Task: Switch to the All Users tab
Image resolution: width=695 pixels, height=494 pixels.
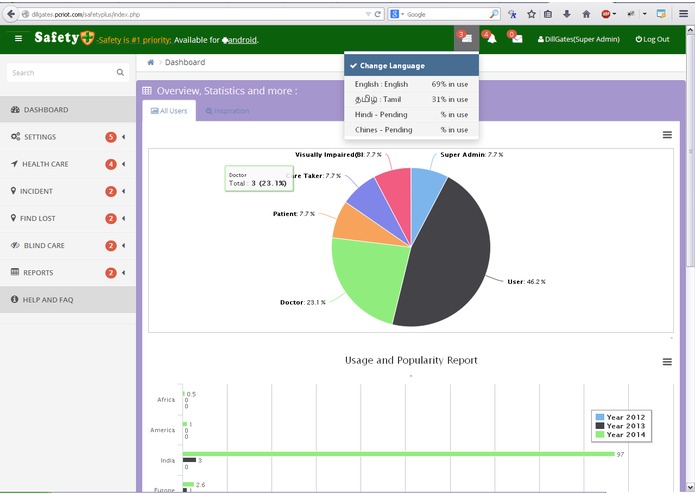Action: pos(169,111)
